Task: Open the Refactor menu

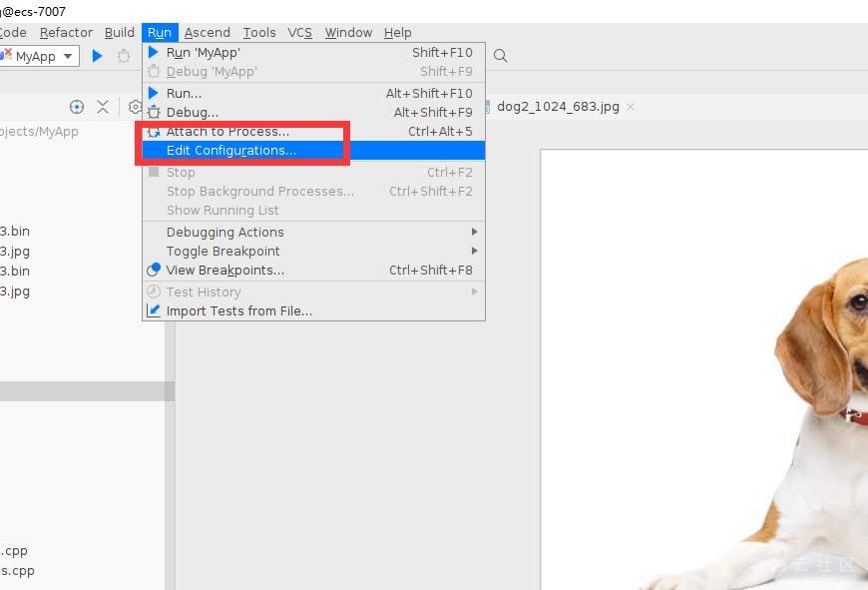Action: pos(66,33)
